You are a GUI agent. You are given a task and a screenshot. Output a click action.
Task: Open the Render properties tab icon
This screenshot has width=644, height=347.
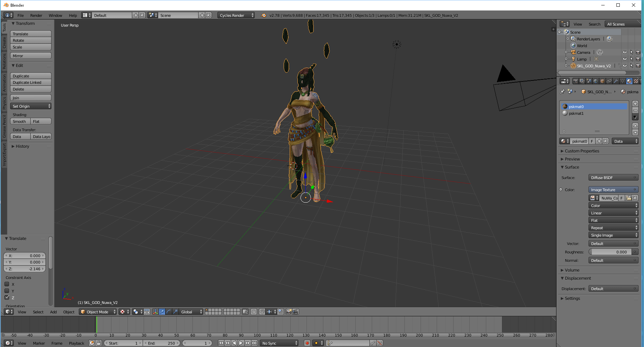coord(575,81)
